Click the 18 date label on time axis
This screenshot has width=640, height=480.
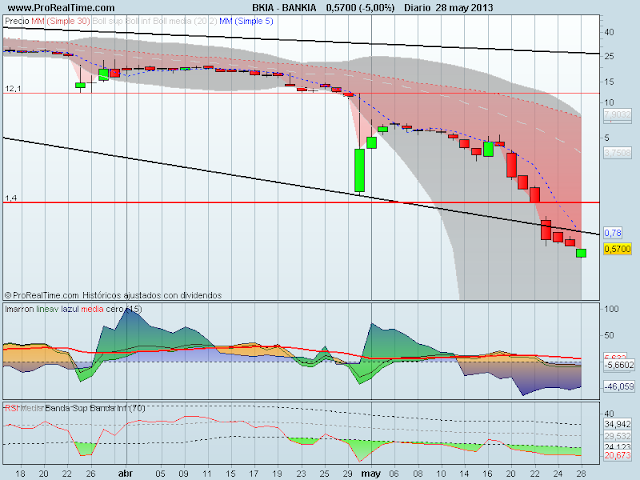click(20, 473)
